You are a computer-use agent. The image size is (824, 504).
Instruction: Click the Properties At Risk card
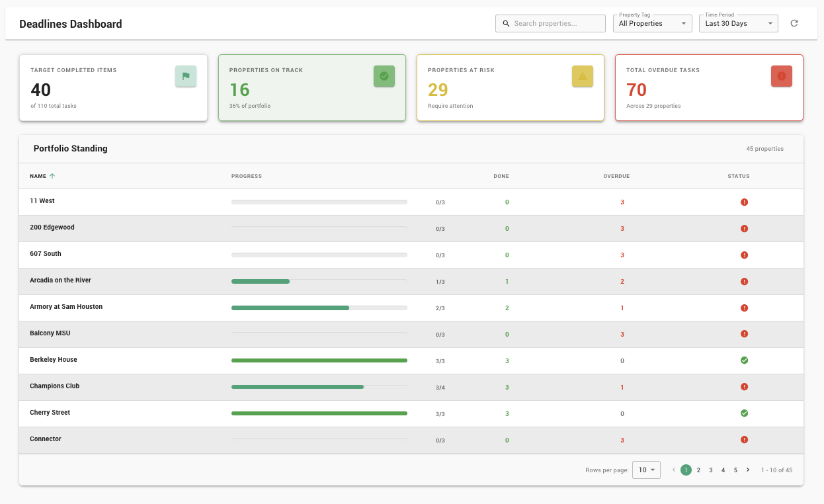(x=511, y=87)
